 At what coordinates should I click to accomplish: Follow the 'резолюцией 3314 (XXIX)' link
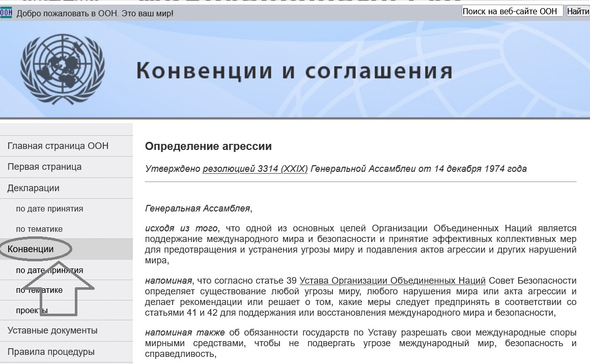coord(255,169)
